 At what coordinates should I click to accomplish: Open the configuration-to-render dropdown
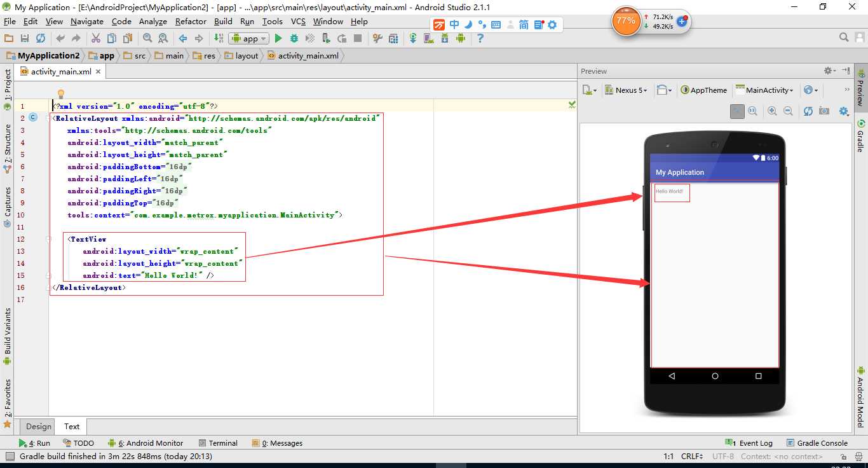[x=590, y=90]
